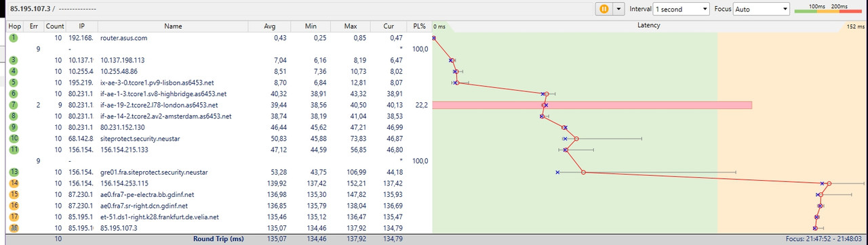Select the router.asus.com row name
The image size is (868, 245).
pyautogui.click(x=124, y=38)
